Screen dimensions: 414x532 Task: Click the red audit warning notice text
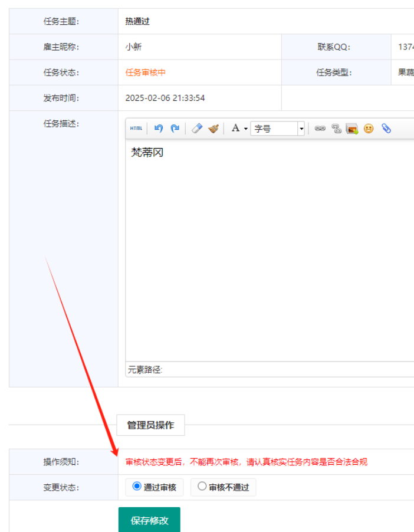(x=247, y=462)
